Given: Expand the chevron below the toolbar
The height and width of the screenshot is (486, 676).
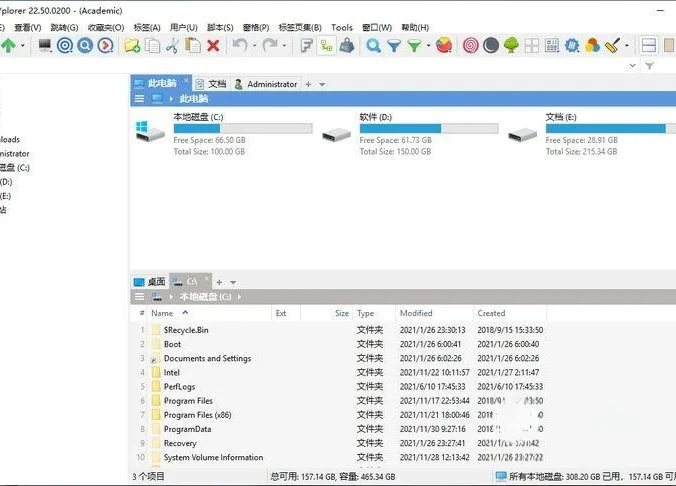Looking at the screenshot, I should [x=632, y=66].
